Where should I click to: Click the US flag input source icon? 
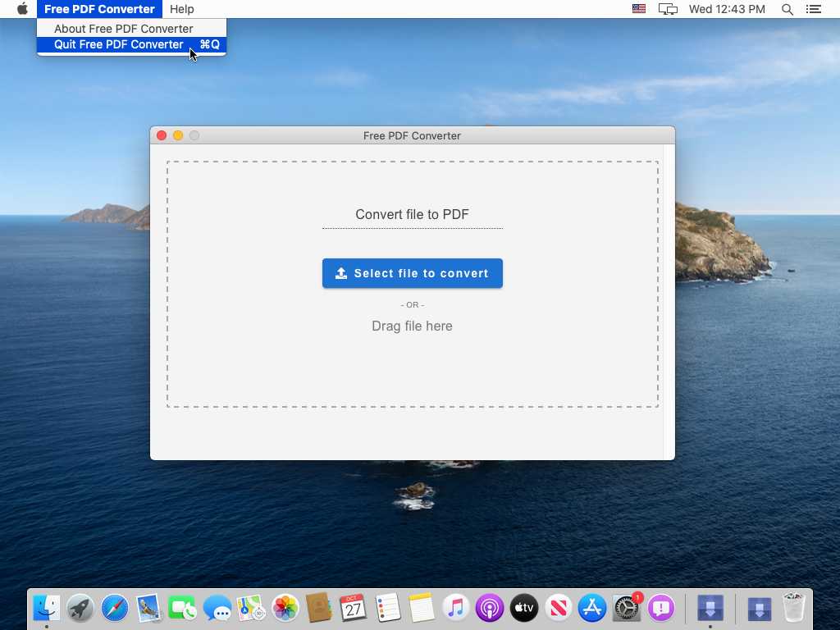point(638,8)
